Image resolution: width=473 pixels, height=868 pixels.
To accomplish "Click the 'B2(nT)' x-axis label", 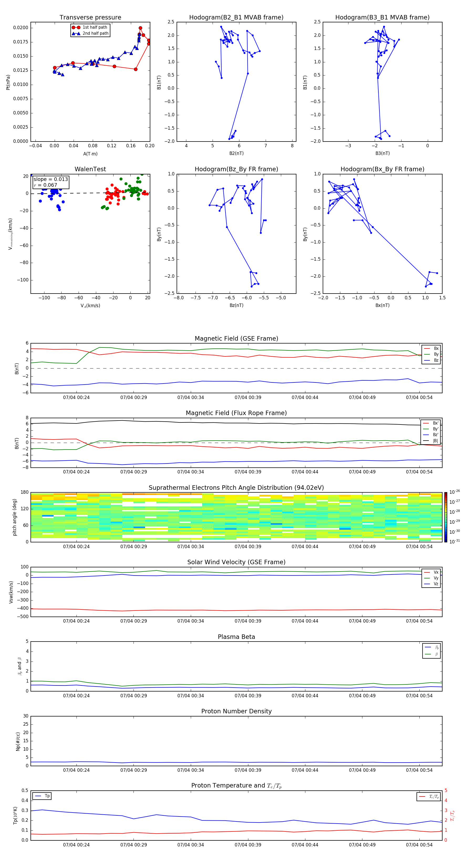I will click(236, 153).
